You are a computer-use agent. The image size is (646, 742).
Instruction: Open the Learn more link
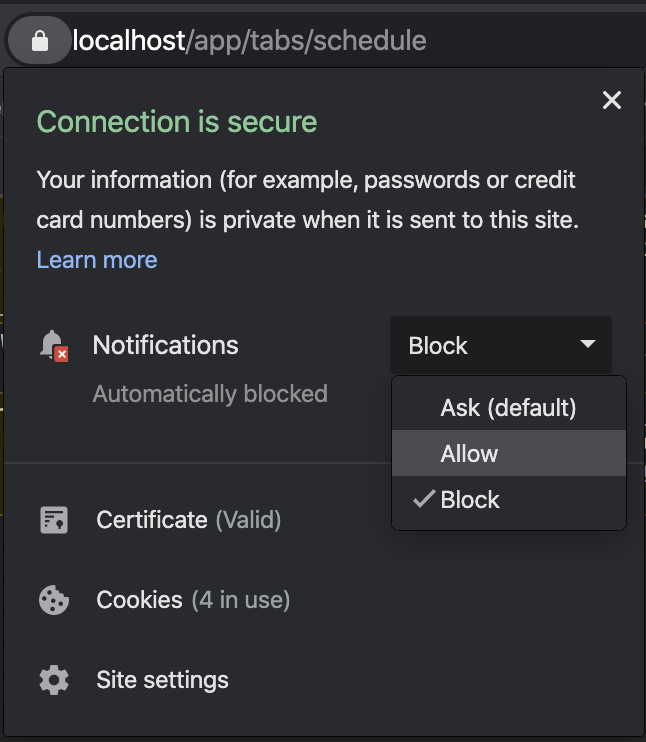97,260
